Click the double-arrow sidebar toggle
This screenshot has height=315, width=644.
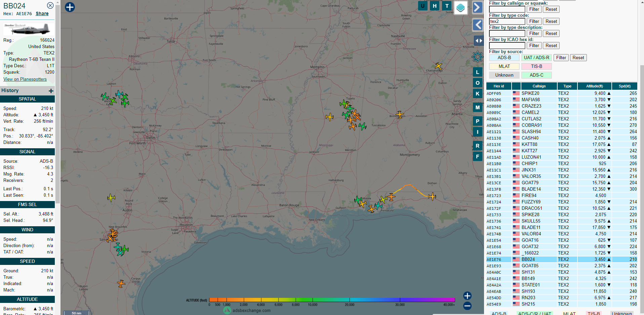coord(479,41)
